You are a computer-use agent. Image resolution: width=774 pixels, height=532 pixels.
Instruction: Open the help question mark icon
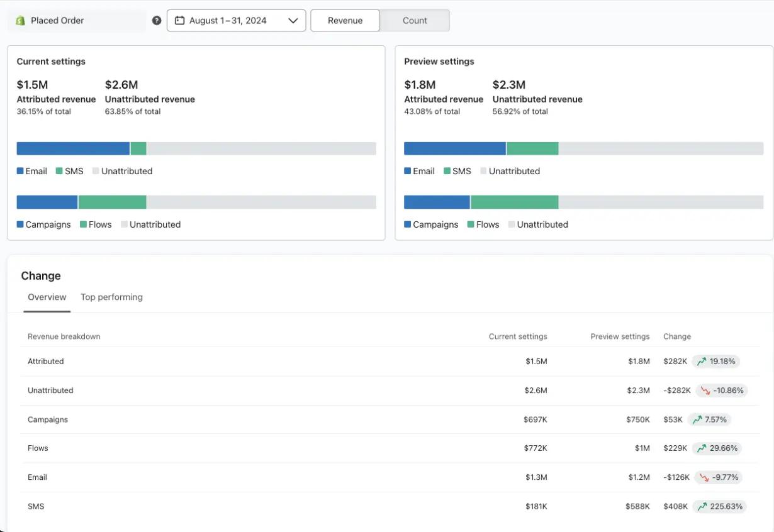pos(157,21)
